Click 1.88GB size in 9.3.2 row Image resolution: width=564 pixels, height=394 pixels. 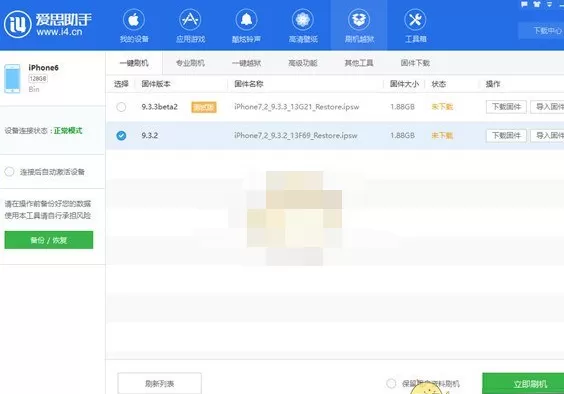tap(402, 136)
